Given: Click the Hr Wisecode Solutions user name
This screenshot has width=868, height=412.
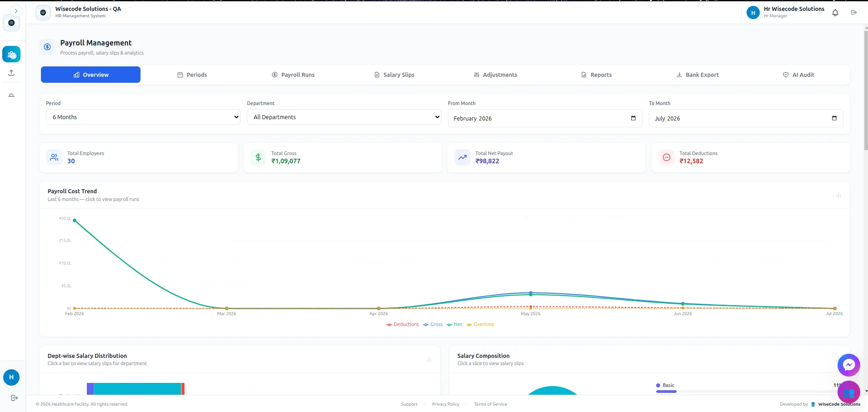Looking at the screenshot, I should pyautogui.click(x=794, y=9).
